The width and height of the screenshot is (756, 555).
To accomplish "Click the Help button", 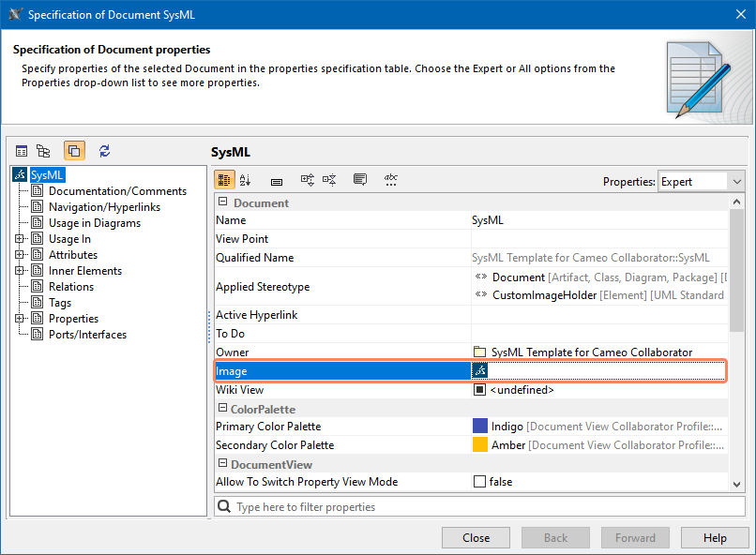I will 715,538.
